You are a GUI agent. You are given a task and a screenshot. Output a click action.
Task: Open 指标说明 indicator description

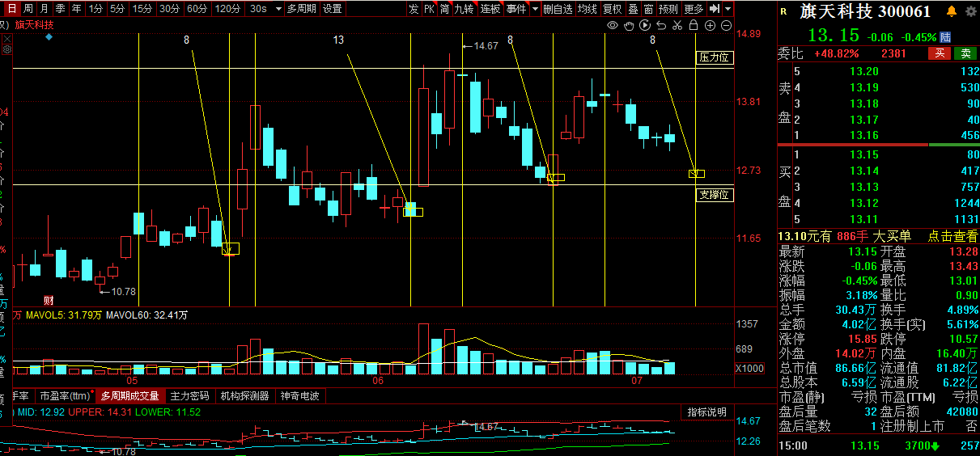coord(707,412)
